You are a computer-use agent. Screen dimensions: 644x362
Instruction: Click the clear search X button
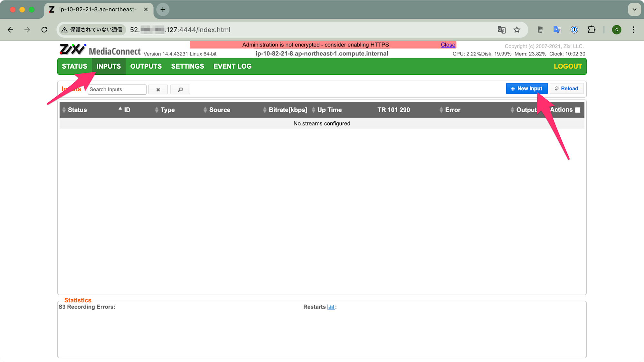click(158, 90)
